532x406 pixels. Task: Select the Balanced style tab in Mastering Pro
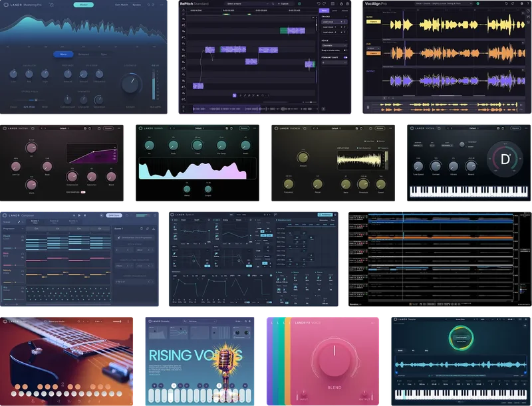coord(84,54)
